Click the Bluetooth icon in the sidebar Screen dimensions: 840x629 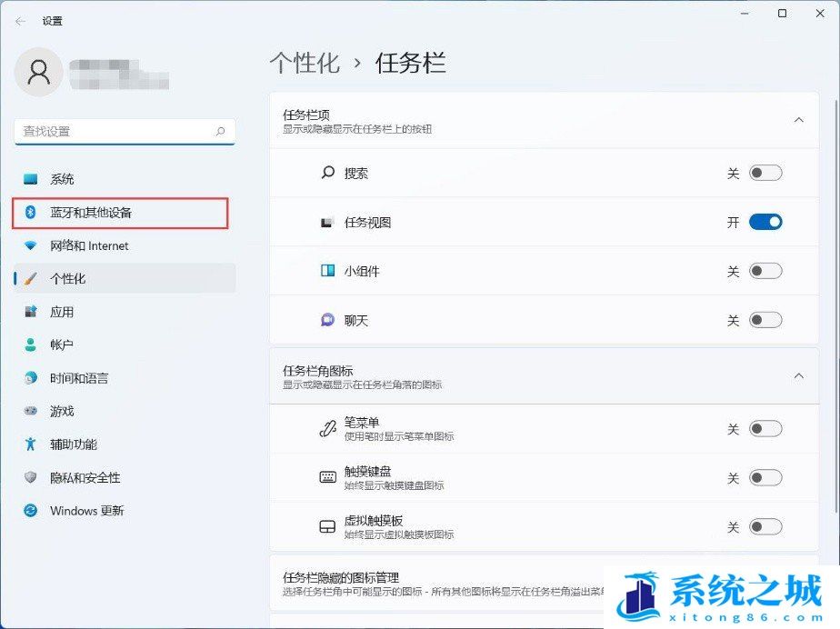pos(31,213)
